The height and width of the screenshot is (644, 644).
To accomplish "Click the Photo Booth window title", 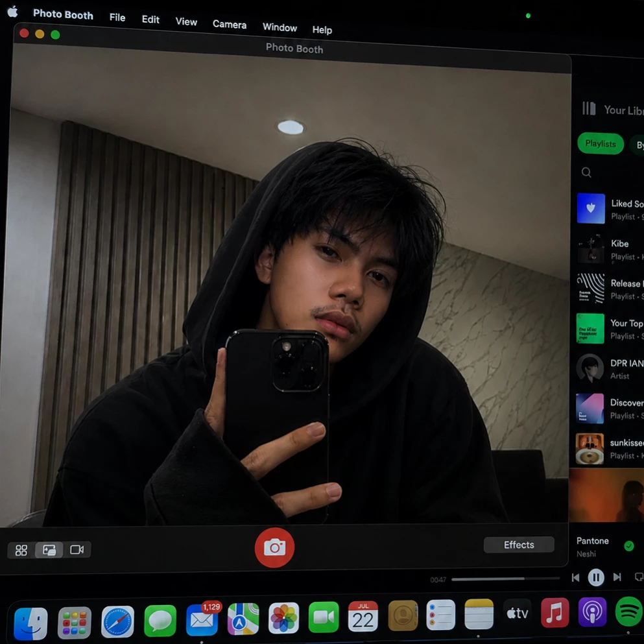I will pyautogui.click(x=294, y=49).
